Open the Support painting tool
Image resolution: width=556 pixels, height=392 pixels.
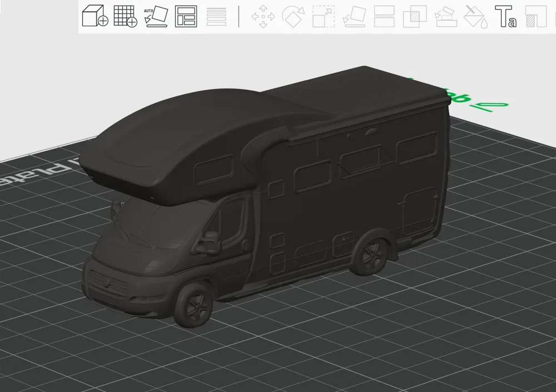(445, 16)
